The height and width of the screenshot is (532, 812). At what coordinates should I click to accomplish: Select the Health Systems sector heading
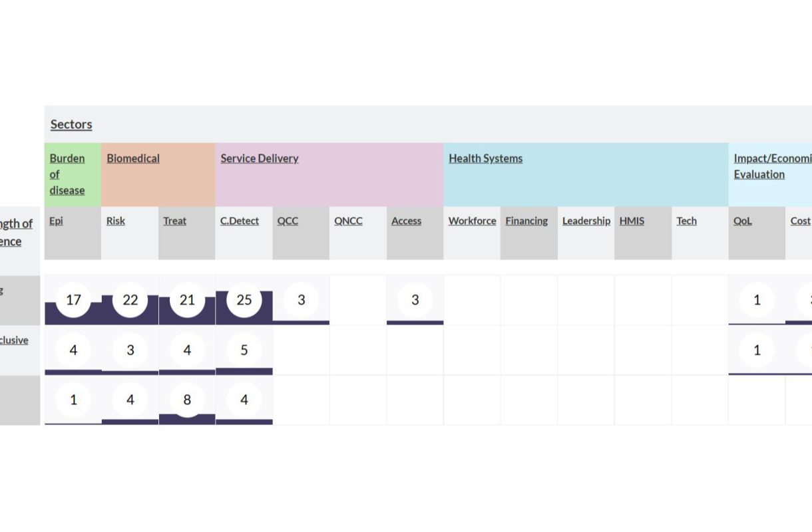486,158
